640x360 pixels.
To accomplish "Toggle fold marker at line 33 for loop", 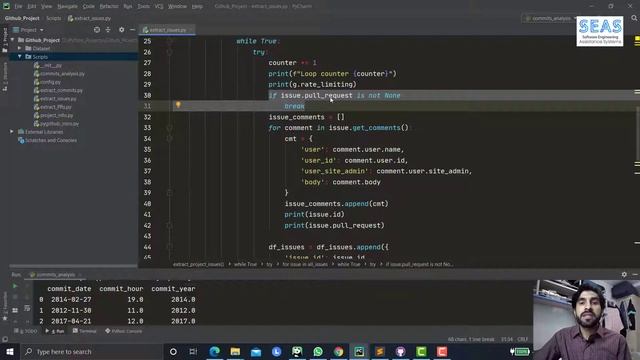I will (x=169, y=128).
